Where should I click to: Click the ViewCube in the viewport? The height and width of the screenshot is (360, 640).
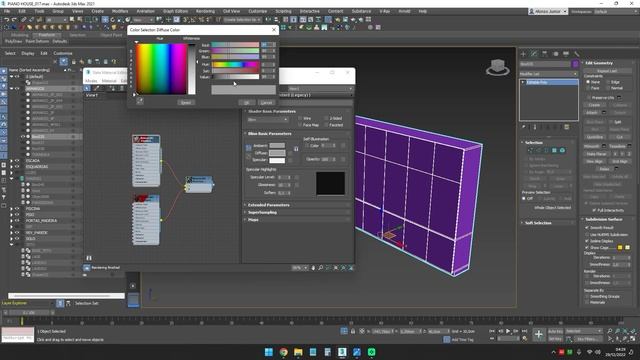(498, 67)
